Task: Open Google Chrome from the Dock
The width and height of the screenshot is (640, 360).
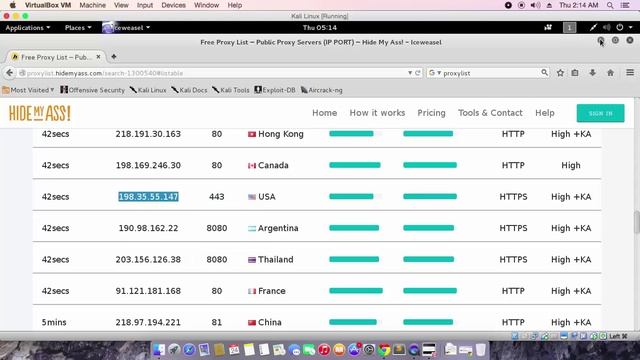Action: [x=384, y=350]
